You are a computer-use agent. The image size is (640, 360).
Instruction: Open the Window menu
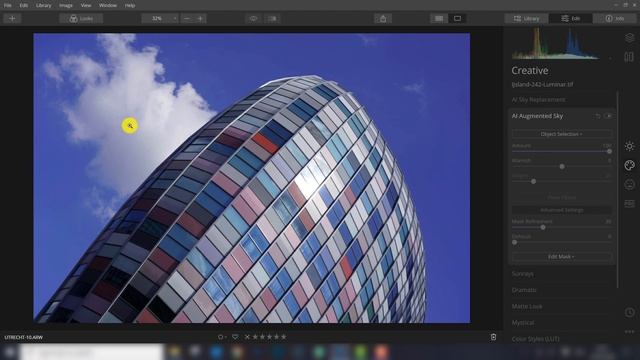pos(108,5)
